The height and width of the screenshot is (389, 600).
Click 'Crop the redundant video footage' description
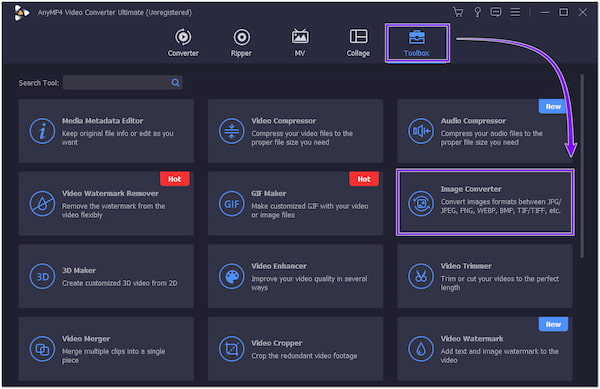[304, 356]
